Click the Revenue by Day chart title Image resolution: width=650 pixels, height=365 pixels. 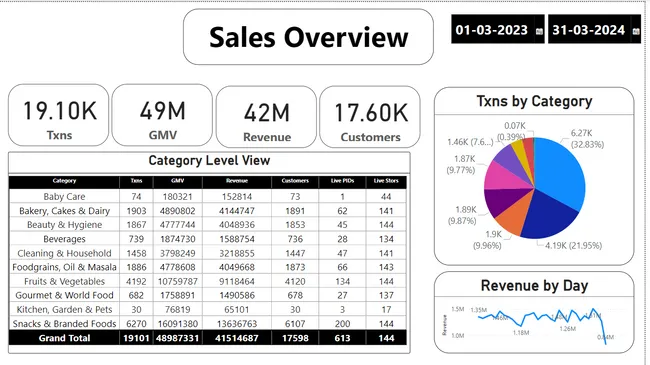(534, 286)
